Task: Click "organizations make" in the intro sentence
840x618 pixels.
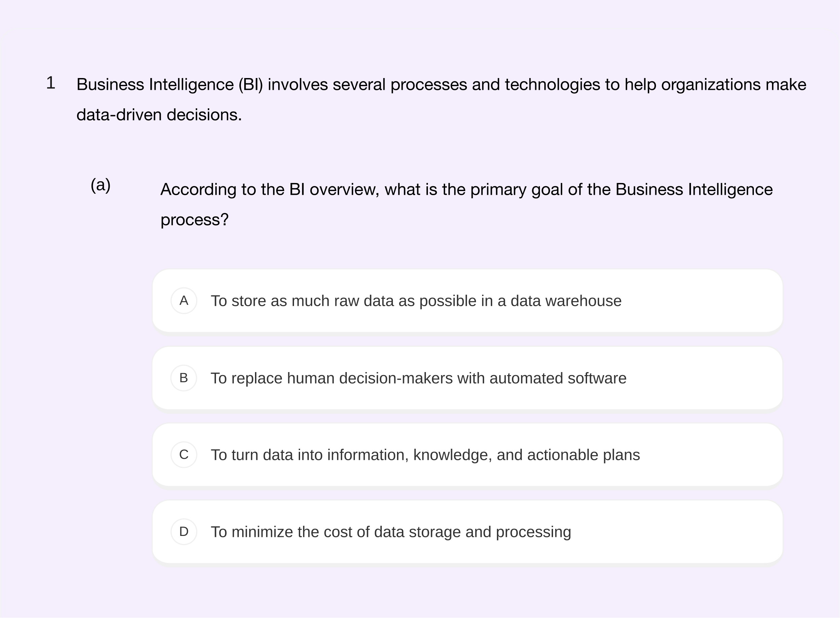Action: point(733,84)
